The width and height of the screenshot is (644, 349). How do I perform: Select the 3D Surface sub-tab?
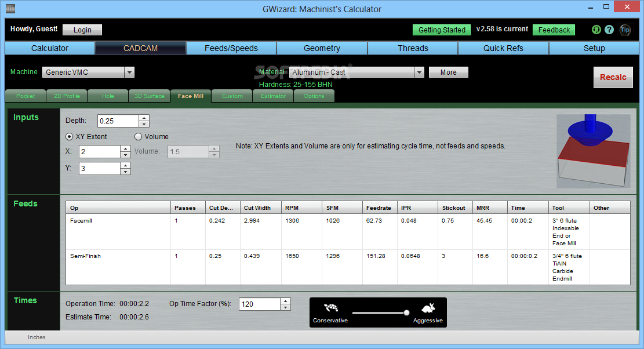(149, 96)
